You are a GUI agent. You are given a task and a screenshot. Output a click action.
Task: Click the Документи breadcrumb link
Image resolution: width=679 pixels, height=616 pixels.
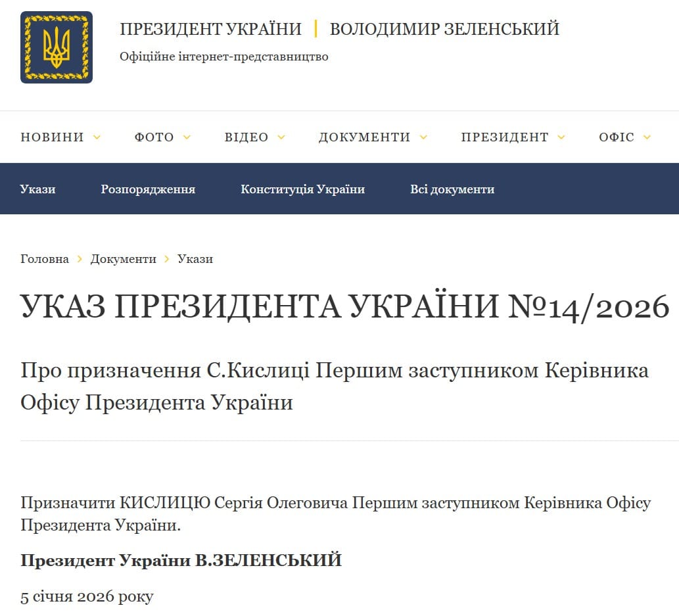(124, 259)
